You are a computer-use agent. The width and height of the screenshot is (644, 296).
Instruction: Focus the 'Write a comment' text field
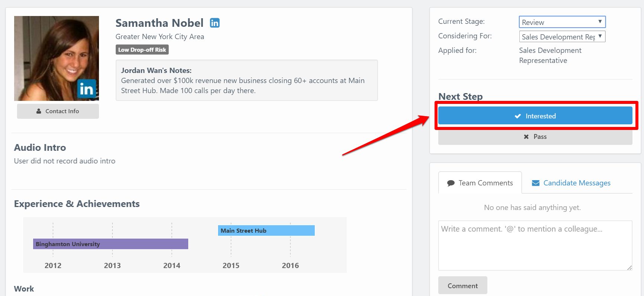pyautogui.click(x=535, y=245)
